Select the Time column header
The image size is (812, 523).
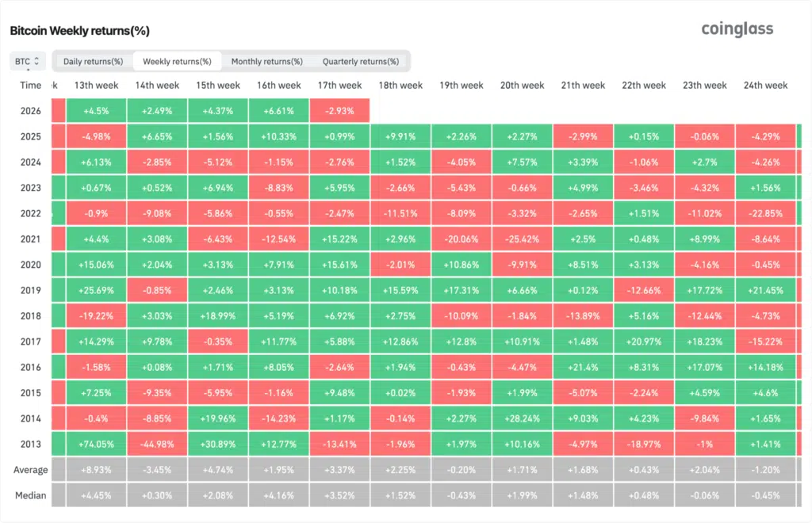click(x=30, y=85)
